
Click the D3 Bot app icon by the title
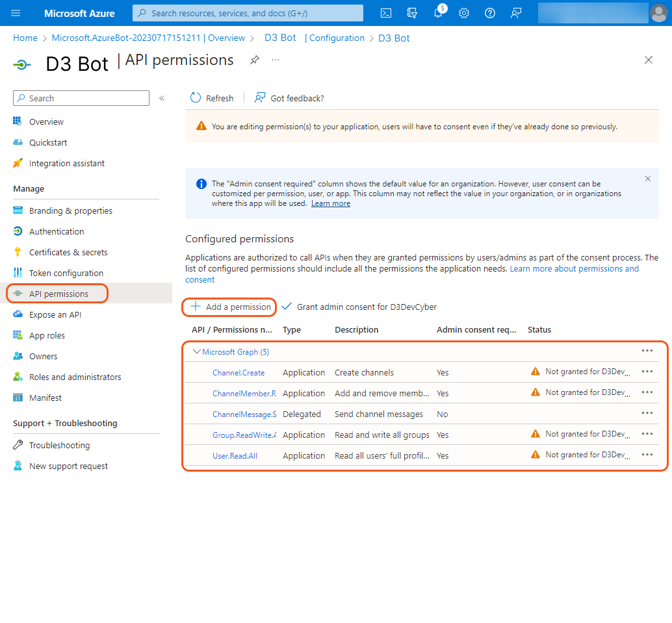coord(22,65)
